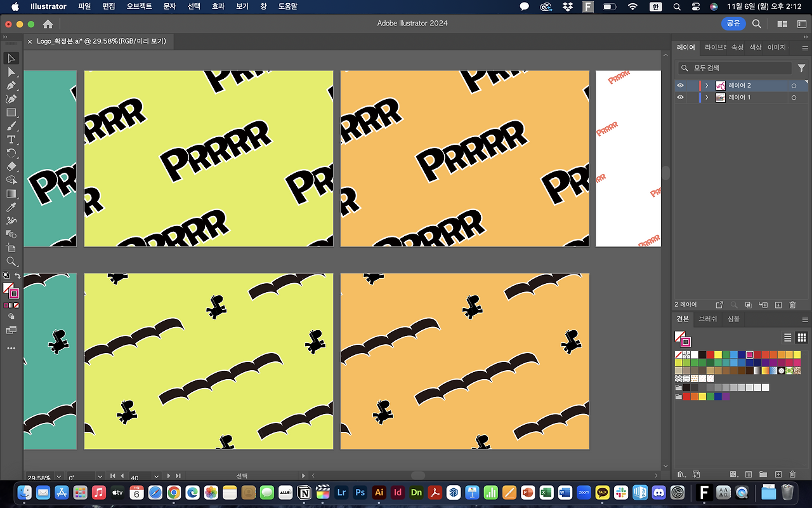
Task: Filter layers with the funnel icon
Action: tap(801, 68)
